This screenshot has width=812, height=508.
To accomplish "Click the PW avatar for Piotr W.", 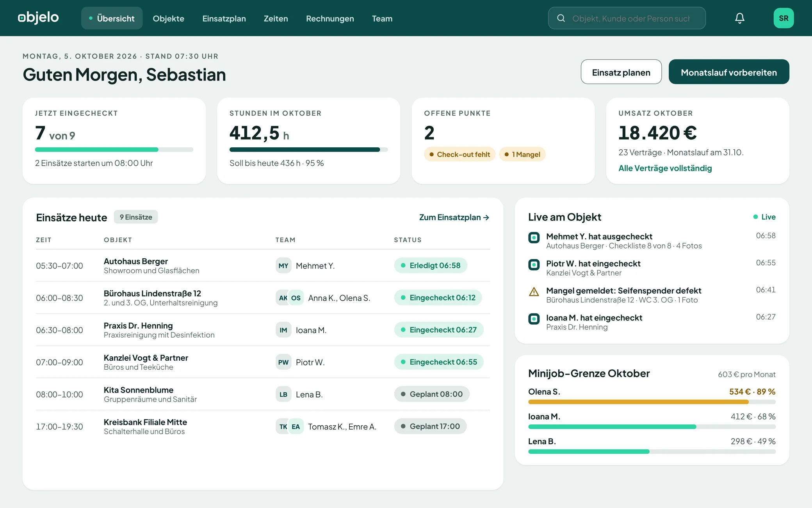I will [x=283, y=362].
